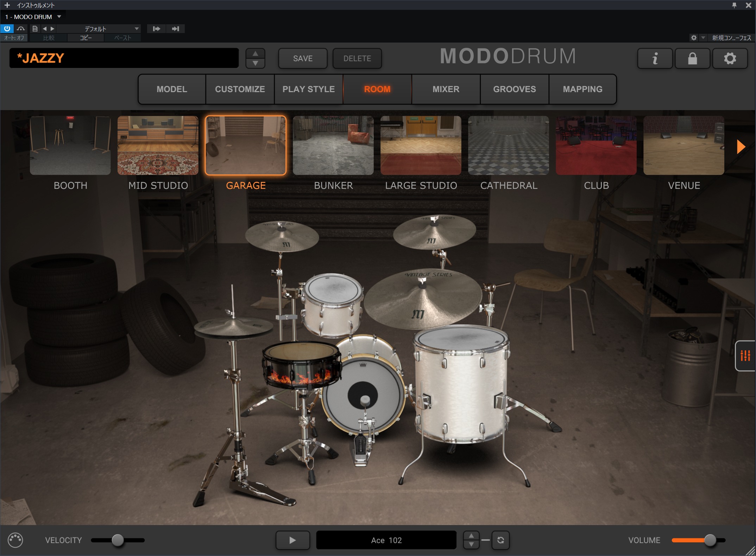Screen dimensions: 756x556
Task: Toggle the groove loop sync icon
Action: [500, 540]
